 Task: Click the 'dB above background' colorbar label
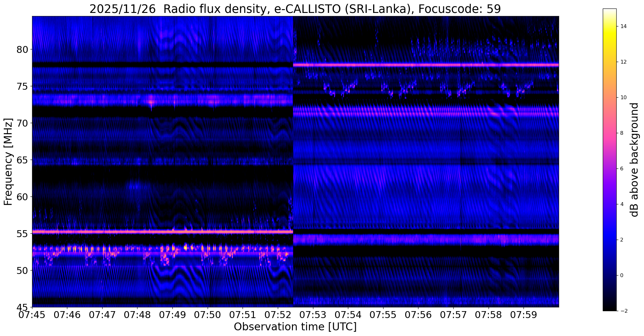pyautogui.click(x=635, y=160)
